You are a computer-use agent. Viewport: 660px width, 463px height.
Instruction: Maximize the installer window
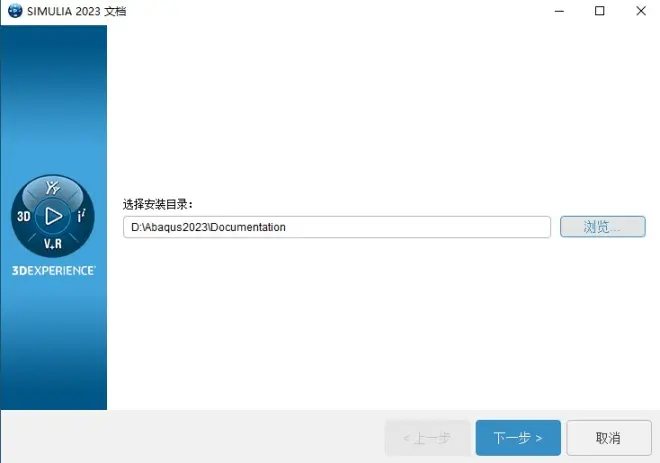click(x=599, y=11)
